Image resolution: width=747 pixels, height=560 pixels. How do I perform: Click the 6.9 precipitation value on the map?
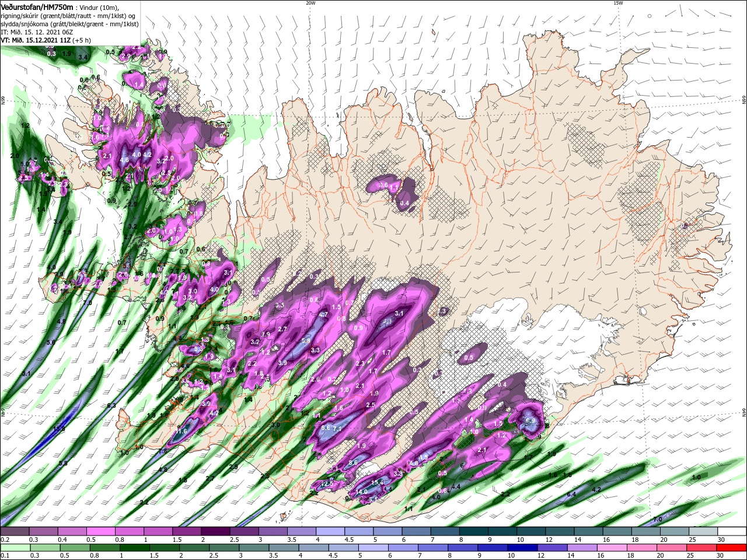tap(530, 420)
